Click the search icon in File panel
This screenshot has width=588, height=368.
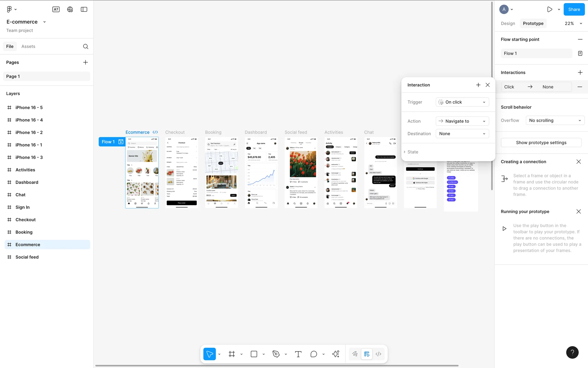pyautogui.click(x=86, y=47)
